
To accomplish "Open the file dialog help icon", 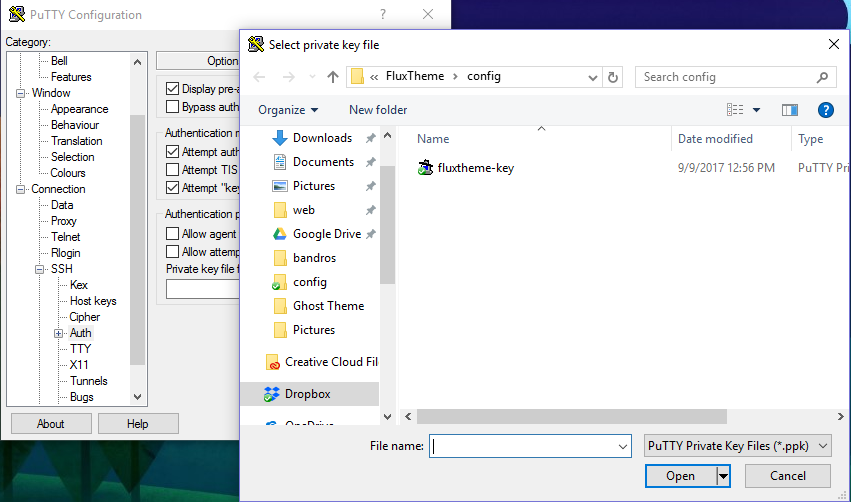I will tap(826, 110).
